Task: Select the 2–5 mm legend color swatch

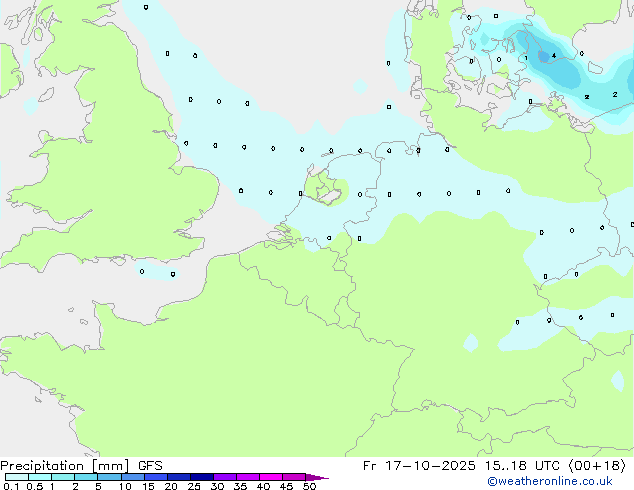Action: click(x=87, y=477)
